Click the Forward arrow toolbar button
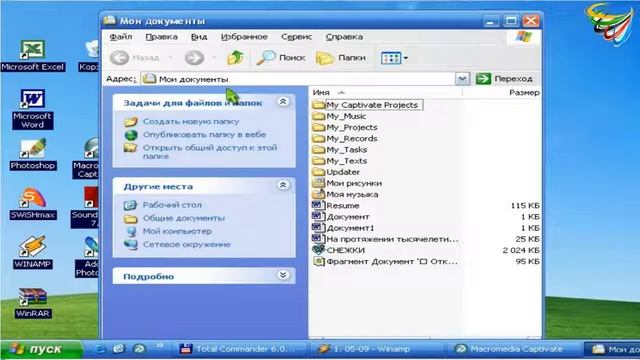 pyautogui.click(x=194, y=58)
